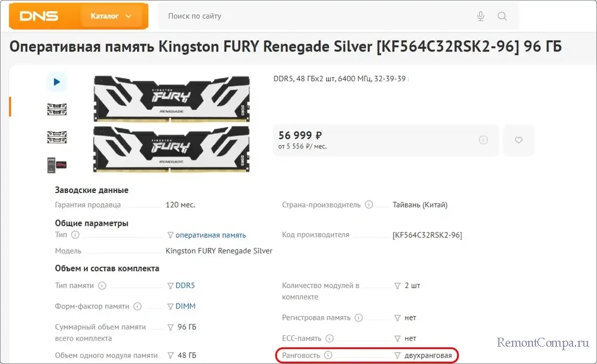Click the site search input field
Viewport: 597px width, 364px height.
pos(317,16)
